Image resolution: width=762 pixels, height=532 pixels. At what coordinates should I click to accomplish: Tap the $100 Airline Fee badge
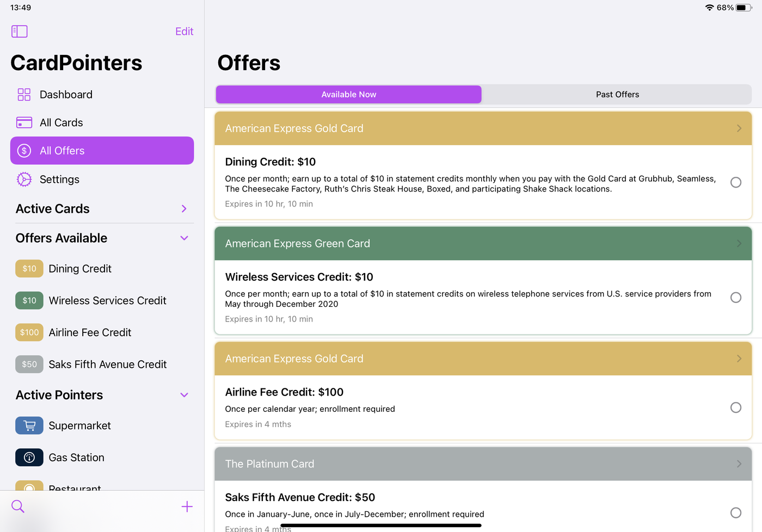pos(29,332)
